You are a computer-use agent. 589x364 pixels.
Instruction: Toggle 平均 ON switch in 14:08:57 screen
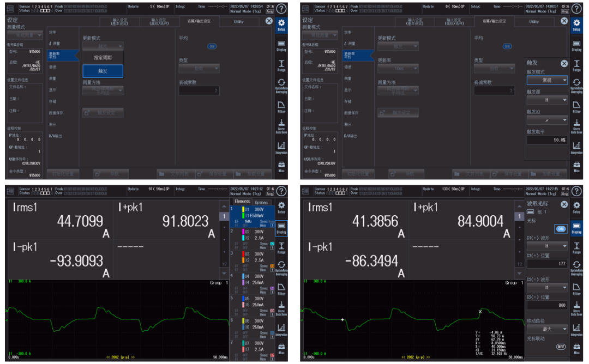coord(507,46)
